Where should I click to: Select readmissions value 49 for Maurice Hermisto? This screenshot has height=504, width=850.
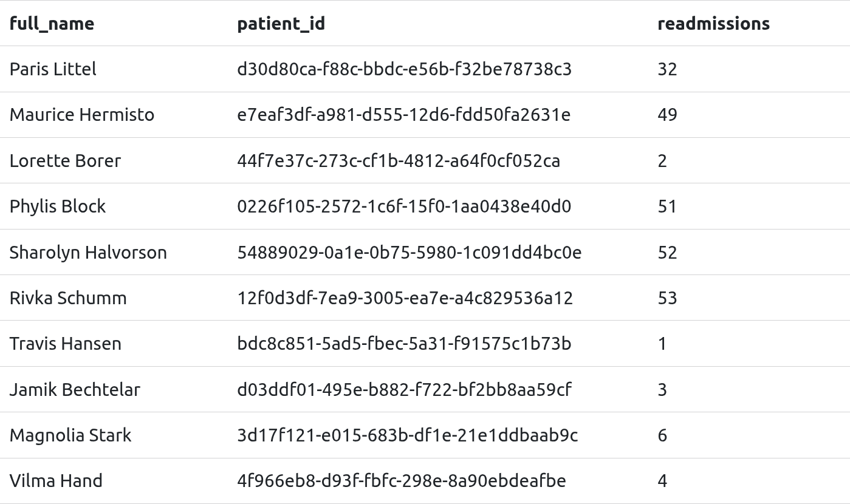[x=667, y=115]
